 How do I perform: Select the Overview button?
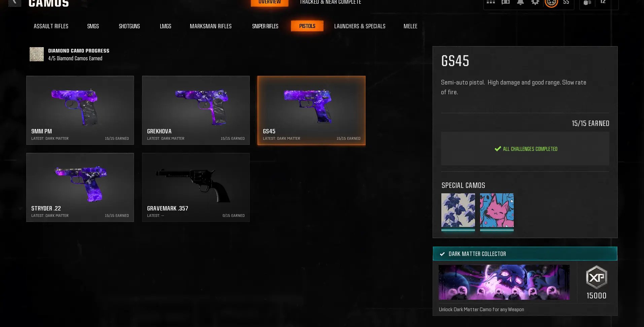point(270,3)
